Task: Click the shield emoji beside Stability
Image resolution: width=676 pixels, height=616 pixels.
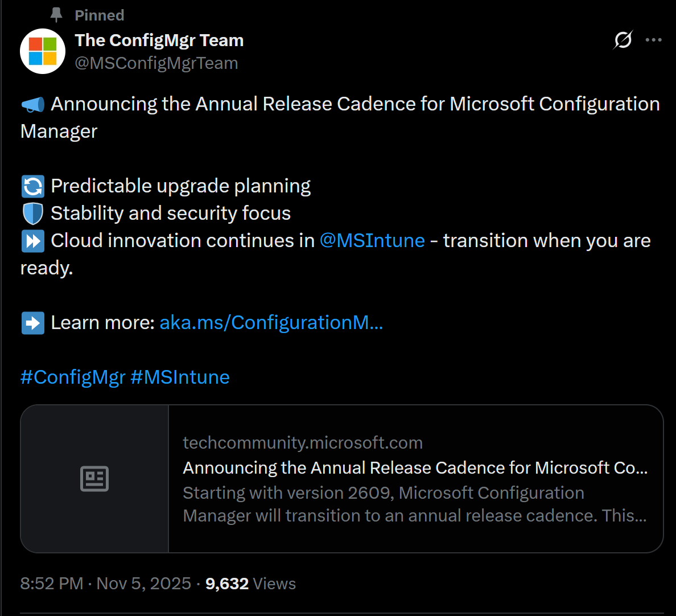Action: click(32, 213)
